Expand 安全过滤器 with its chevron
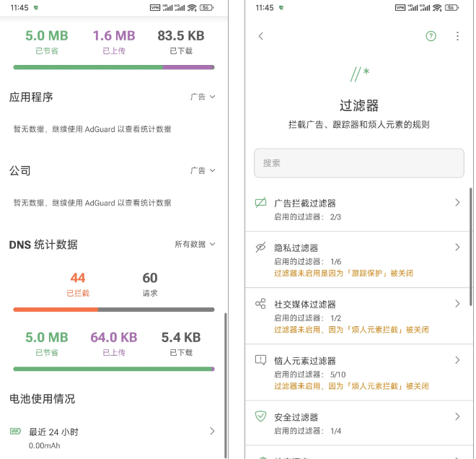The image size is (476, 459). pos(457,416)
